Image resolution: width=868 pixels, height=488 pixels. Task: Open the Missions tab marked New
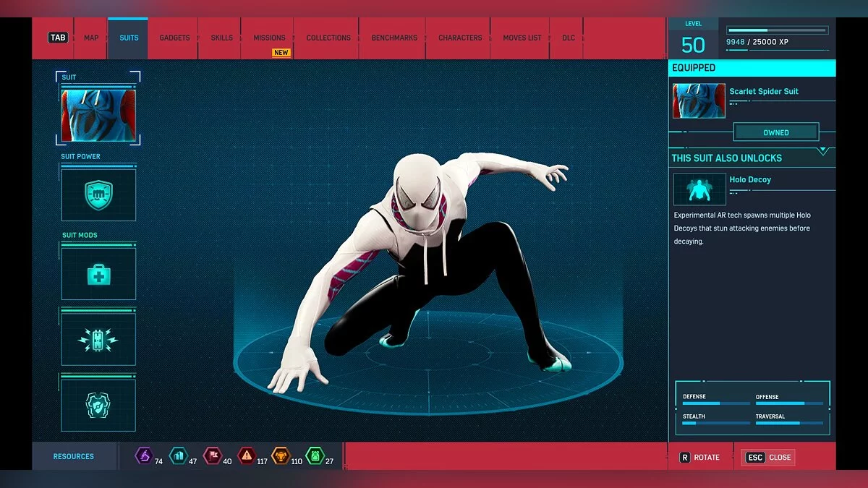coord(269,38)
